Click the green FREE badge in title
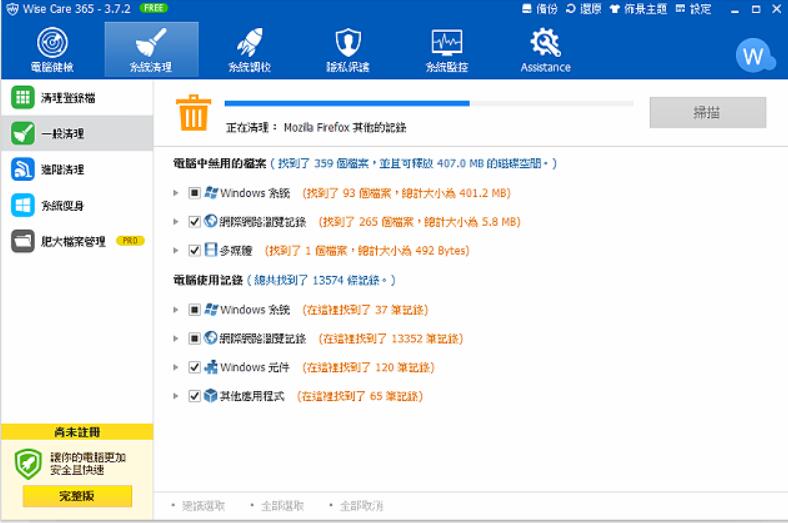 pos(154,8)
